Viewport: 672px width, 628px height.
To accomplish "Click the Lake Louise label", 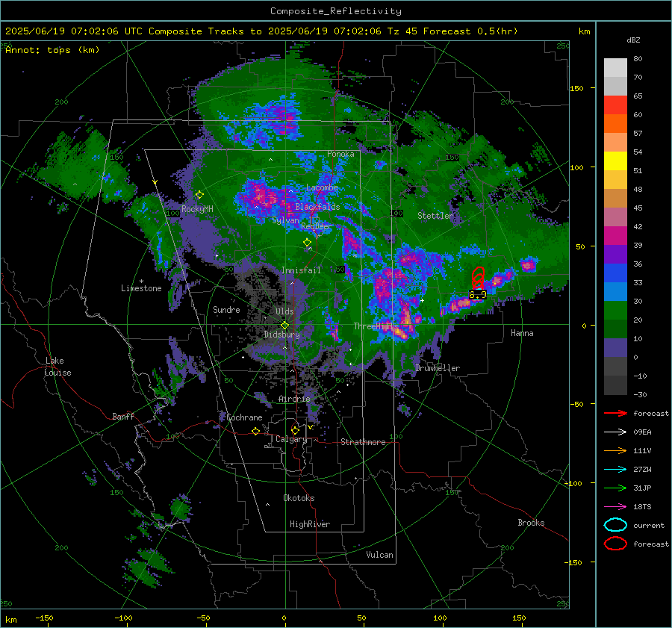I will pos(57,367).
